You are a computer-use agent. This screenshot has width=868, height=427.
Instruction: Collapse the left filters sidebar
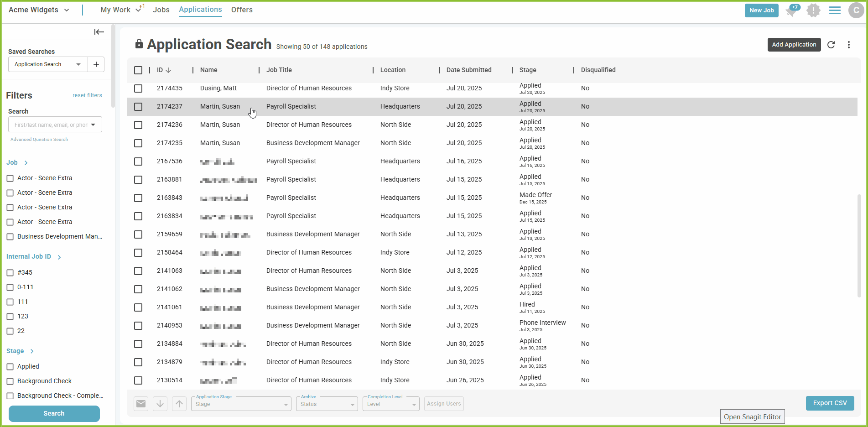tap(99, 32)
